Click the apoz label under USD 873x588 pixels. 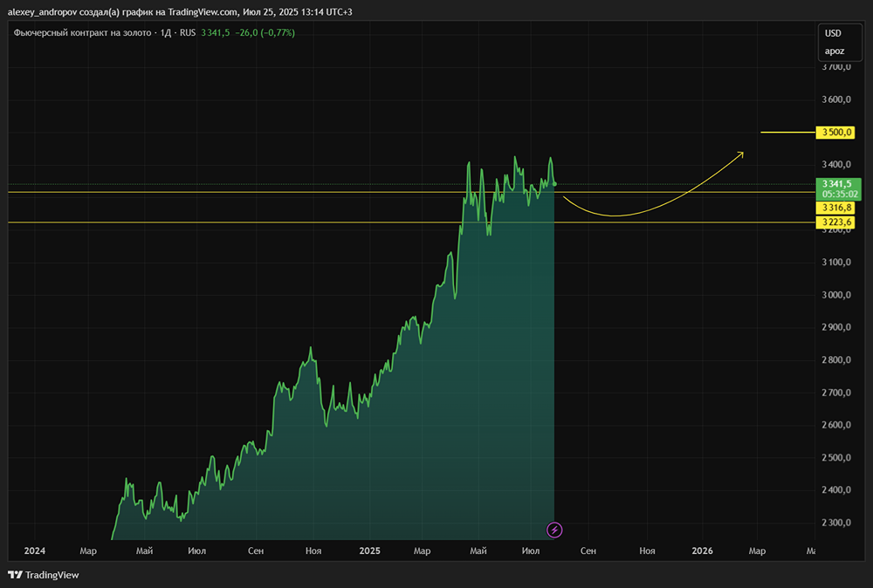835,51
